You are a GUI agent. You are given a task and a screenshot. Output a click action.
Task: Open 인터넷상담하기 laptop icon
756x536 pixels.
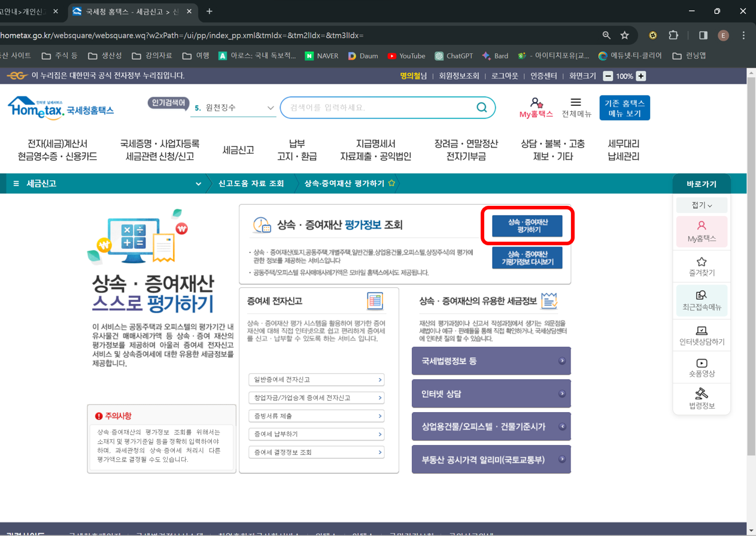coord(701,335)
